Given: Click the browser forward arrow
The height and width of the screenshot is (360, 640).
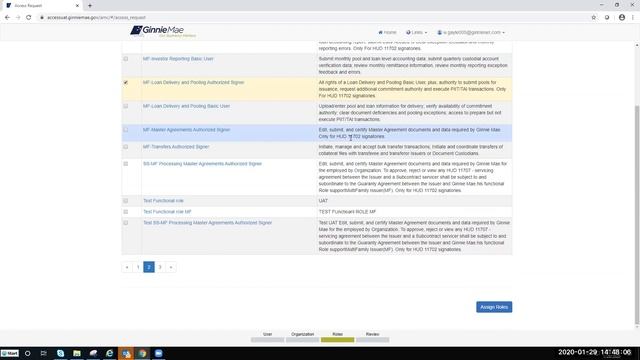Looking at the screenshot, I should 18,18.
